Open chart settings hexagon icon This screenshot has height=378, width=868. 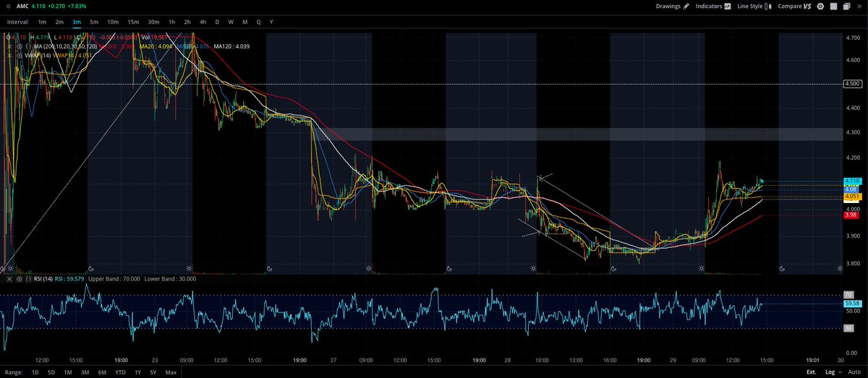click(x=820, y=7)
